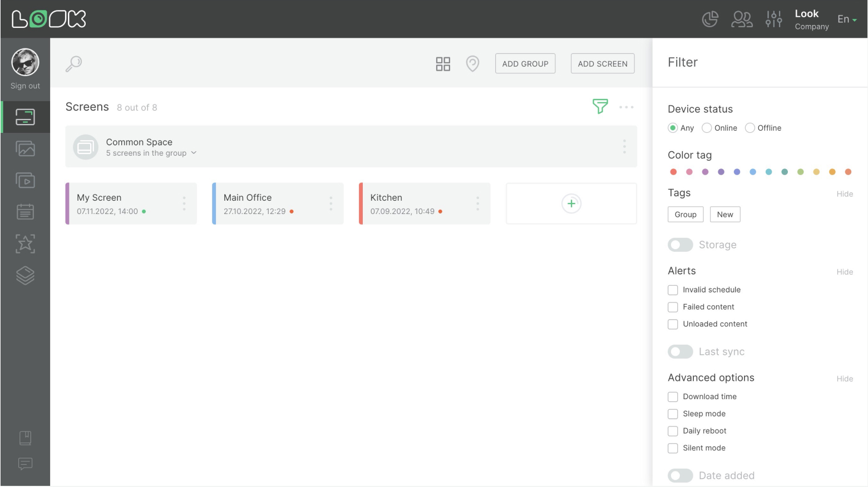Open the schedule calendar icon in sidebar
The height and width of the screenshot is (487, 868).
click(26, 212)
